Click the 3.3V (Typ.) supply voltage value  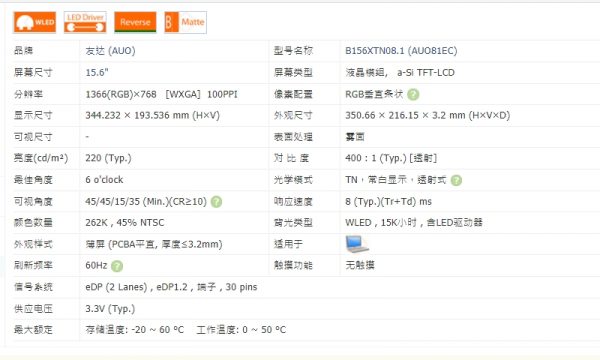pyautogui.click(x=110, y=308)
